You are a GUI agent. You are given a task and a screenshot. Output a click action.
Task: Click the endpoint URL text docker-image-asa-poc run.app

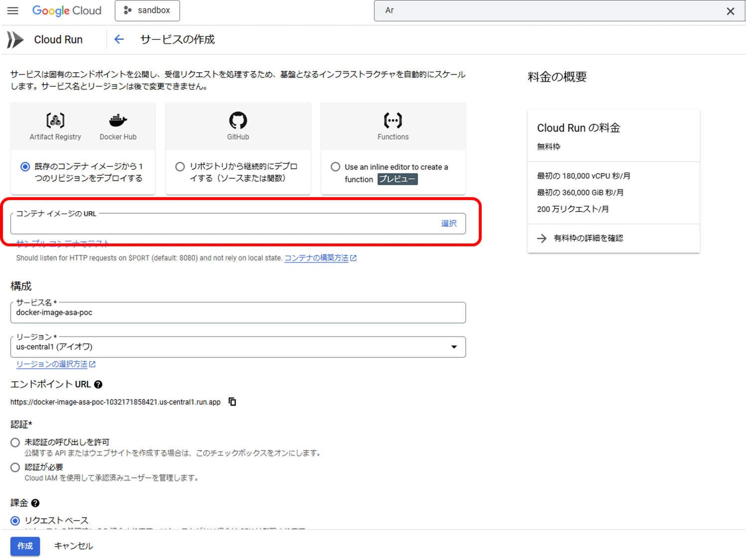115,402
